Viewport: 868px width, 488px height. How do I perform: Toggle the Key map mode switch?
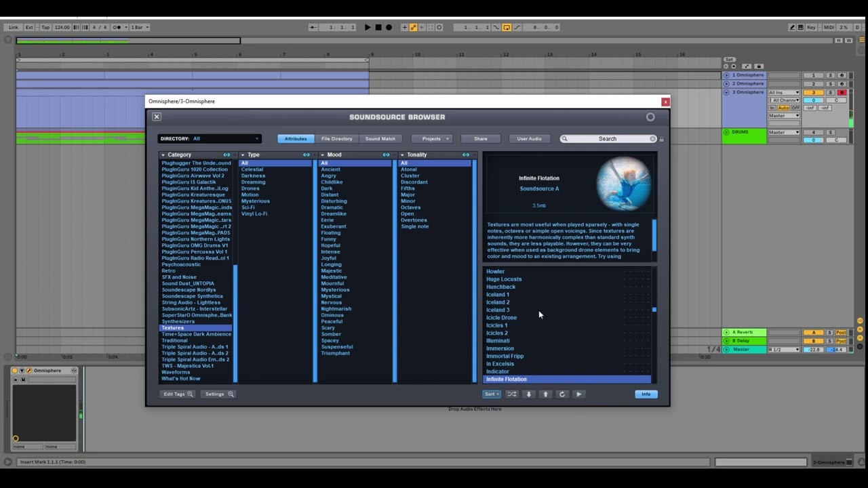pyautogui.click(x=811, y=27)
